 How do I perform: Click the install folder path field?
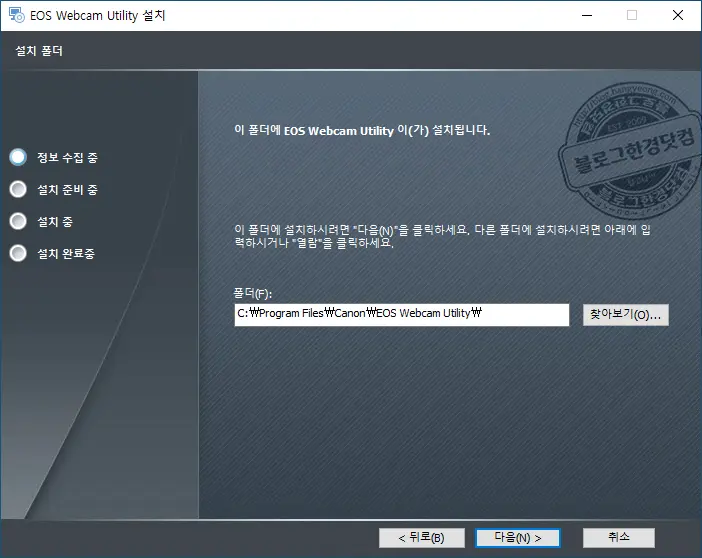click(x=402, y=315)
